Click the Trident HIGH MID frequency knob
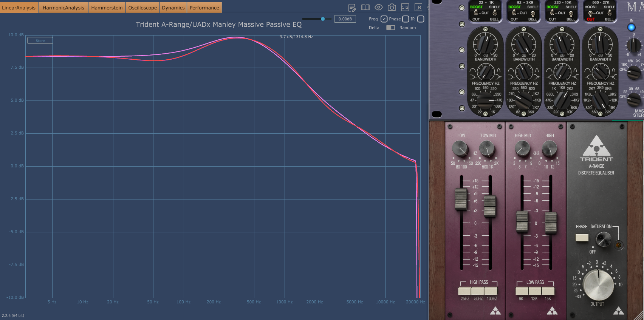644x320 pixels. (x=522, y=149)
